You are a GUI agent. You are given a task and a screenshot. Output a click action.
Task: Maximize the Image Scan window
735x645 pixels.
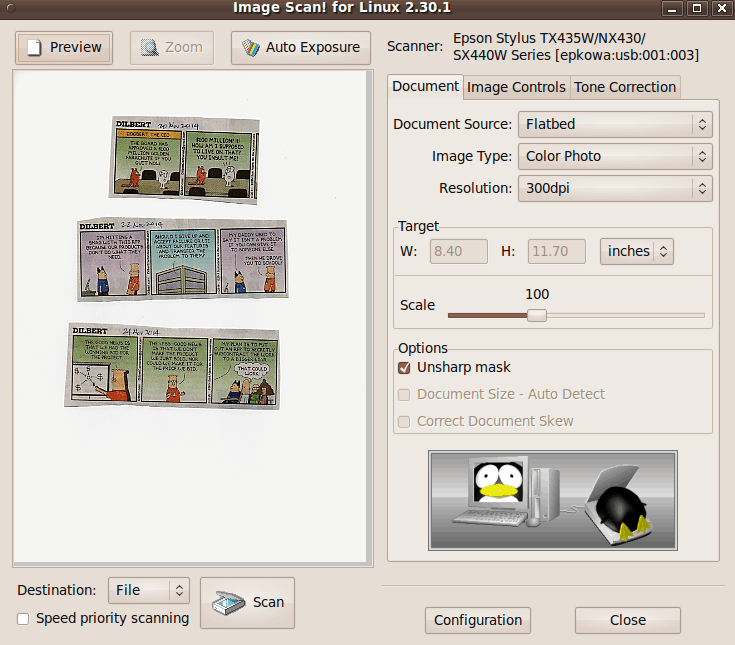click(697, 8)
